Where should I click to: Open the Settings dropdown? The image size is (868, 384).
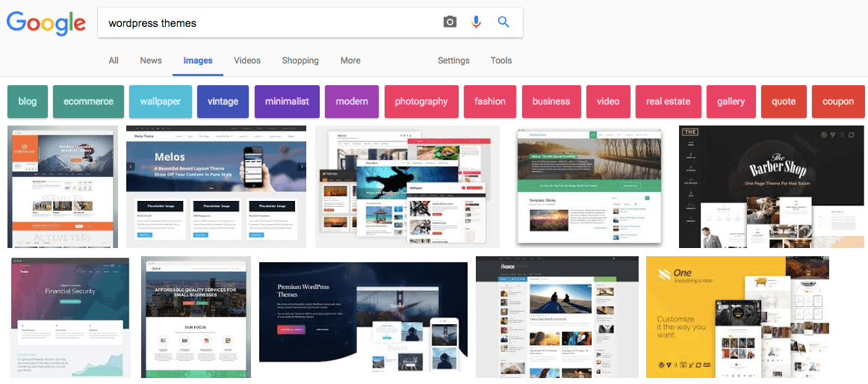point(453,61)
